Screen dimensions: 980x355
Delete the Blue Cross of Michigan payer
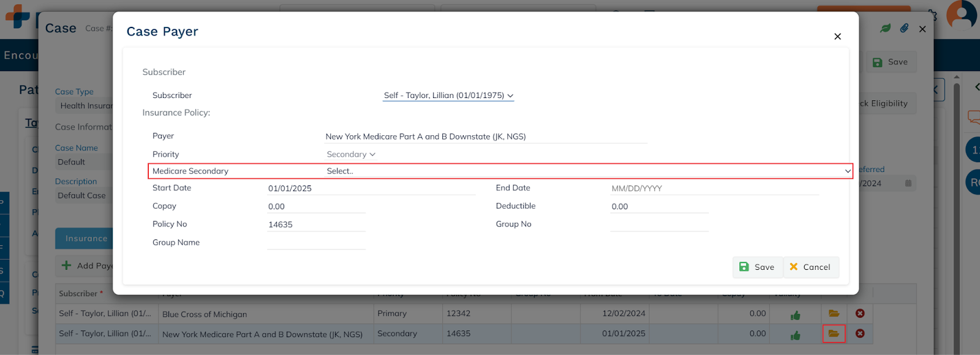[x=860, y=313]
